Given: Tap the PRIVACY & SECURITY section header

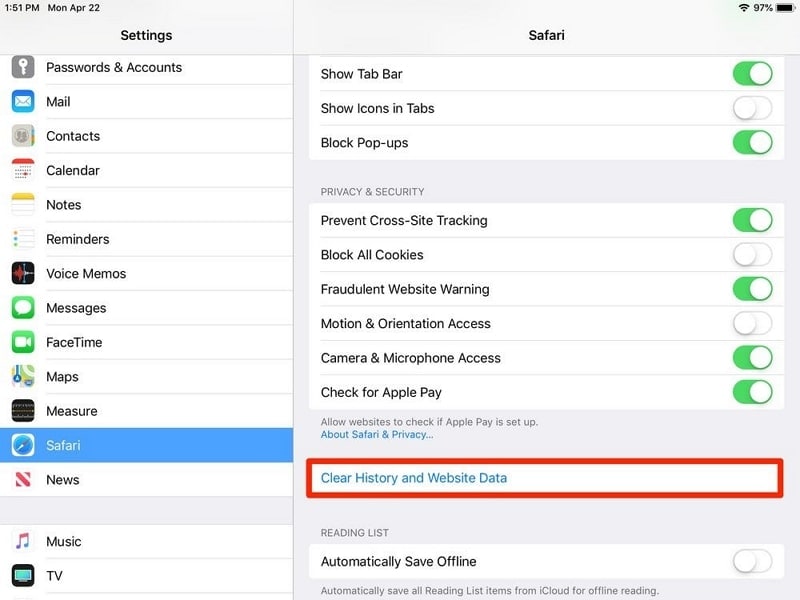Looking at the screenshot, I should (x=372, y=192).
